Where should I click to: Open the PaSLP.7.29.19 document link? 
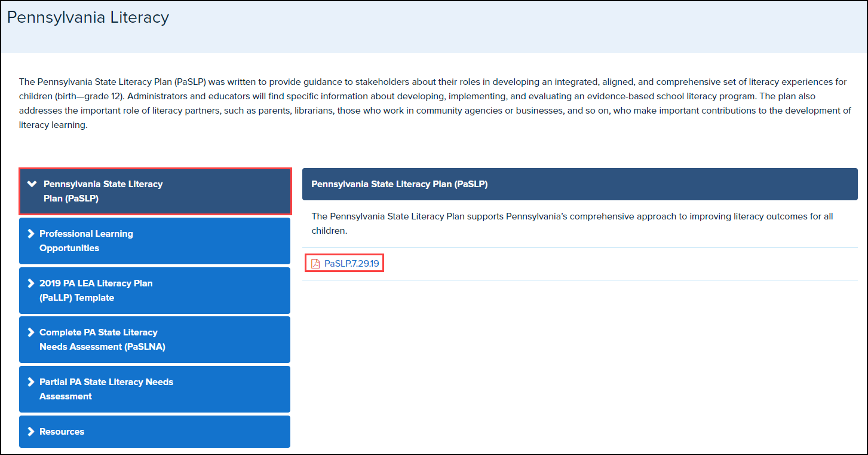[351, 264]
